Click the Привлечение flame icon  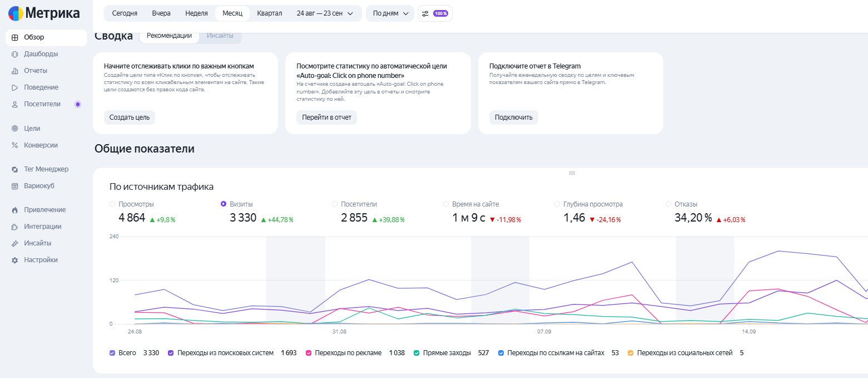pos(15,210)
